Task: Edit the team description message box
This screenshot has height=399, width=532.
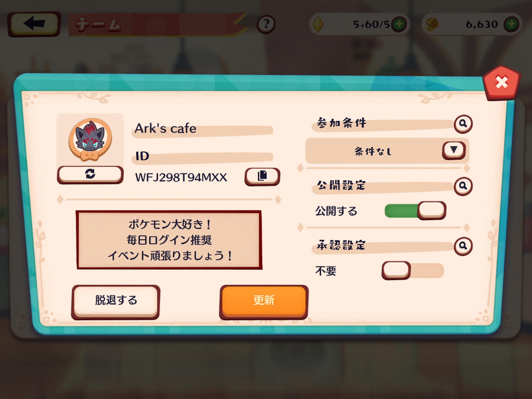Action: click(x=169, y=240)
